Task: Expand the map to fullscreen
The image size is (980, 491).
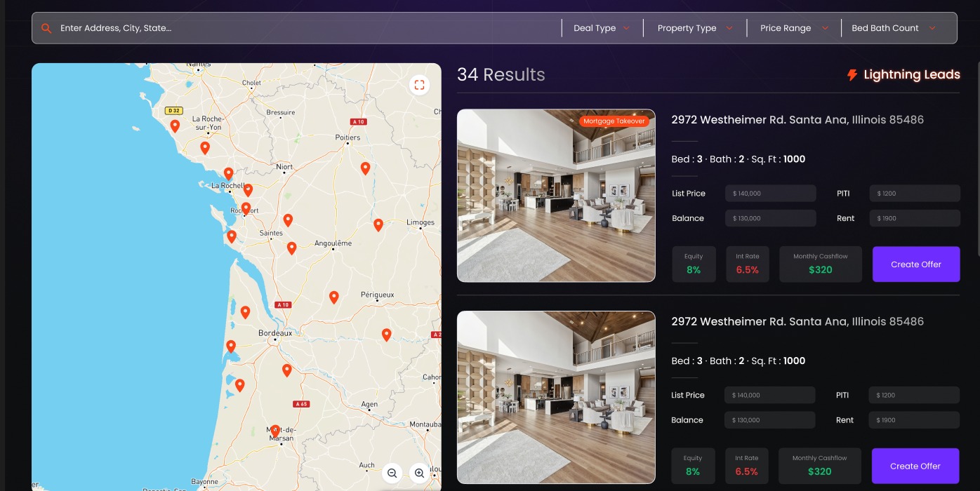Action: pos(419,85)
